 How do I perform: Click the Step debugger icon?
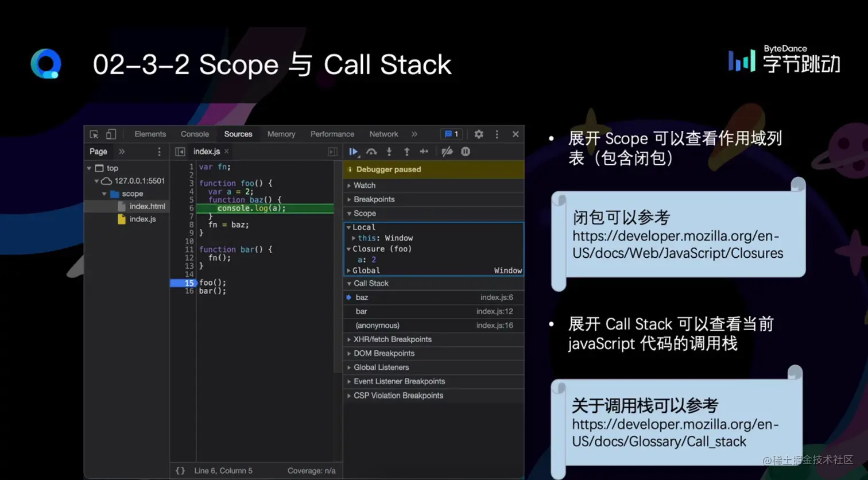pos(424,152)
